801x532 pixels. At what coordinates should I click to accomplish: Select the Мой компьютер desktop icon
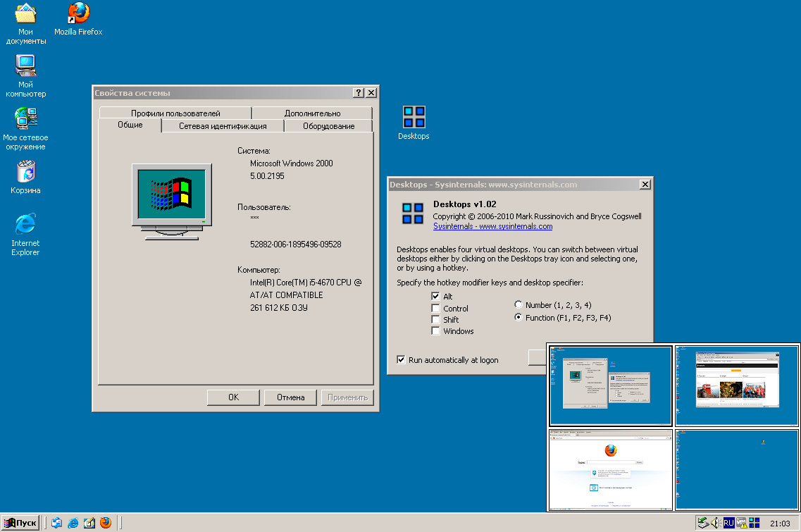pos(25,67)
